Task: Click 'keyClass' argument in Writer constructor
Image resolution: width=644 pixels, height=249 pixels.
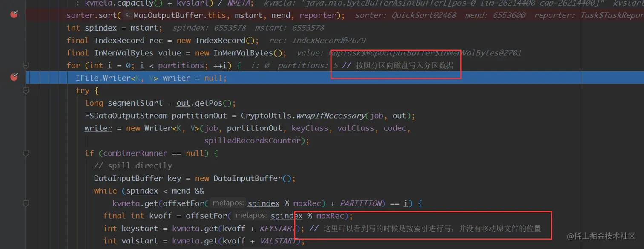Action: (310, 128)
